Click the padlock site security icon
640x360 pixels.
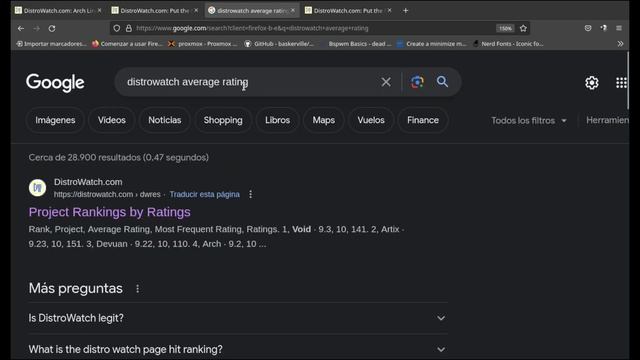(x=129, y=28)
